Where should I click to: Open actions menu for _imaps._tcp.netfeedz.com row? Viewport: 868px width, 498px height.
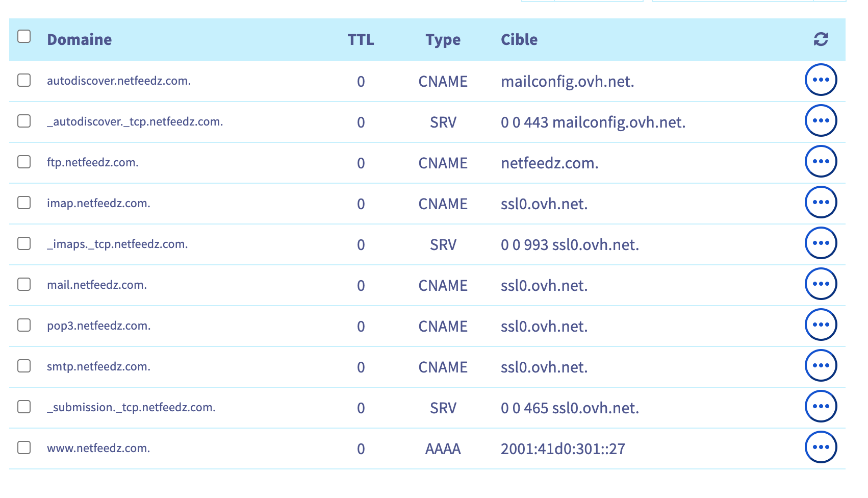[821, 243]
